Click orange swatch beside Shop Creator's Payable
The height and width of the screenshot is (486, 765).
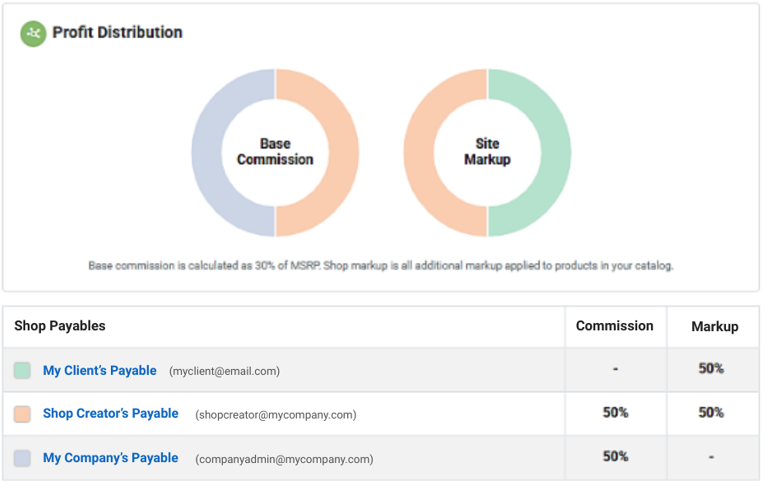click(22, 414)
